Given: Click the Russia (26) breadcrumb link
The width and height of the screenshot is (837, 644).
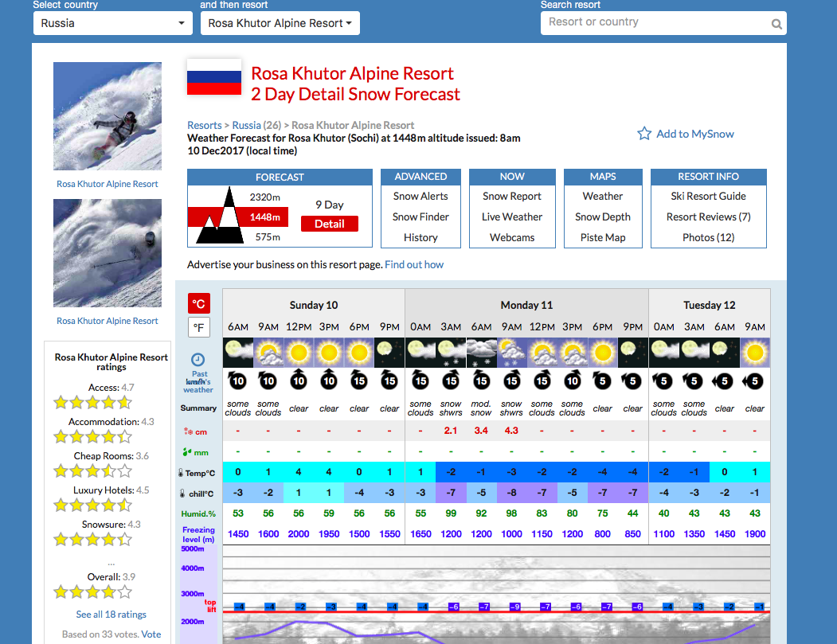Looking at the screenshot, I should coord(256,125).
